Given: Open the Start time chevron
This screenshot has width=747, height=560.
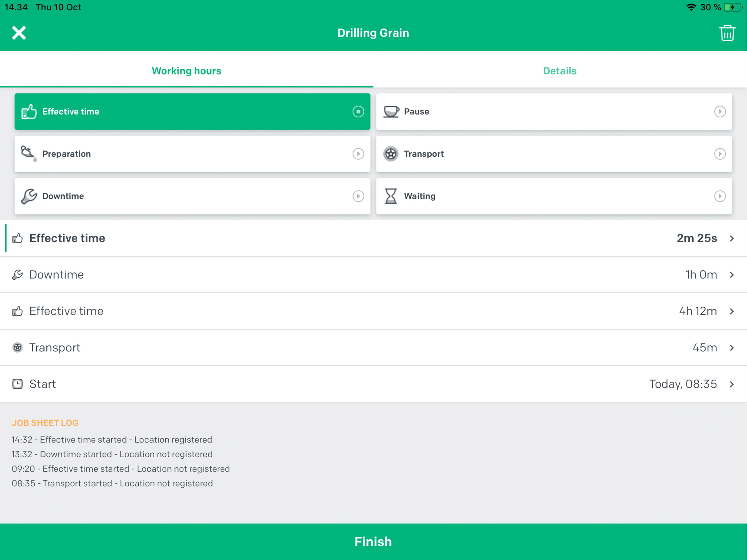Looking at the screenshot, I should 731,384.
